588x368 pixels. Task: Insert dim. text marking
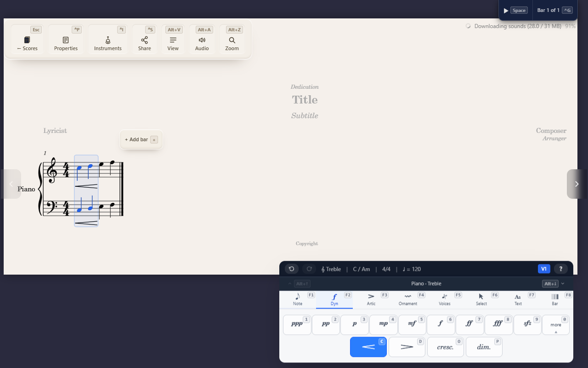click(x=484, y=347)
